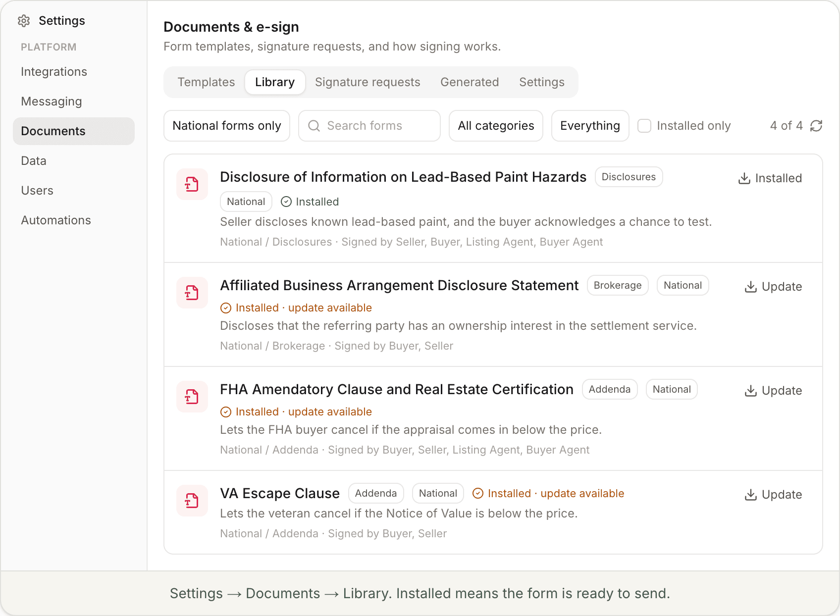Go to Messaging in the sidebar
The image size is (840, 616).
coord(74,102)
